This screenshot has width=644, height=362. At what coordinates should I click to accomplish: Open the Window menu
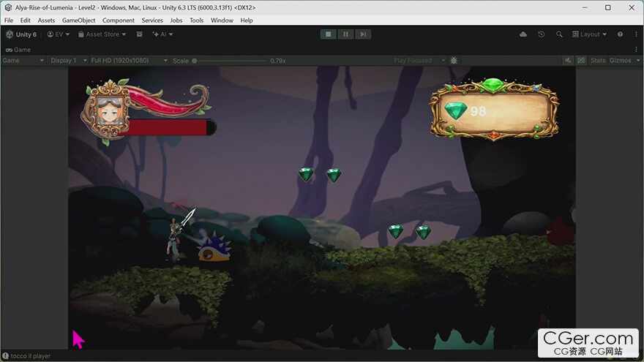(222, 20)
